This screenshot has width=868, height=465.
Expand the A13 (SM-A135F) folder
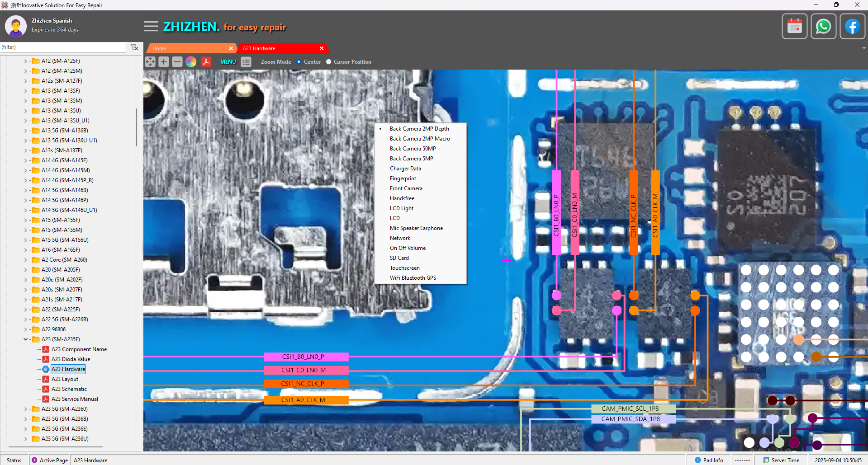(x=26, y=91)
